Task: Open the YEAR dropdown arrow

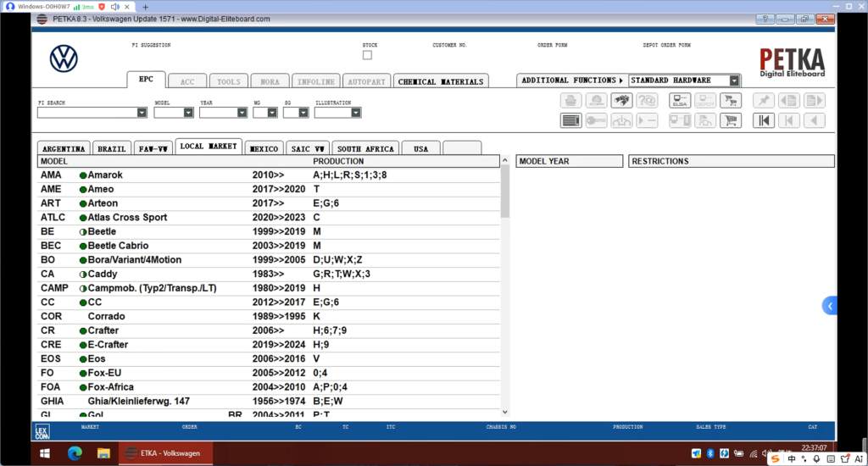Action: point(242,113)
